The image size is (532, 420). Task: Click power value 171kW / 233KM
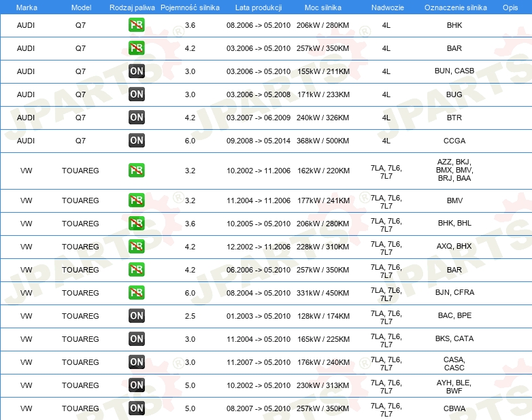coord(323,94)
